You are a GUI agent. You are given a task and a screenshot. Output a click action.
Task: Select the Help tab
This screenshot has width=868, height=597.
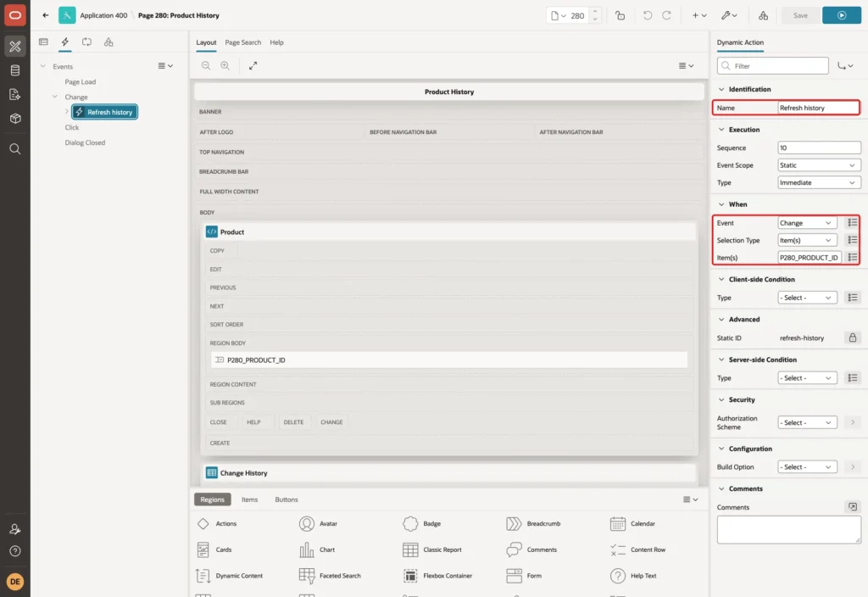point(276,42)
